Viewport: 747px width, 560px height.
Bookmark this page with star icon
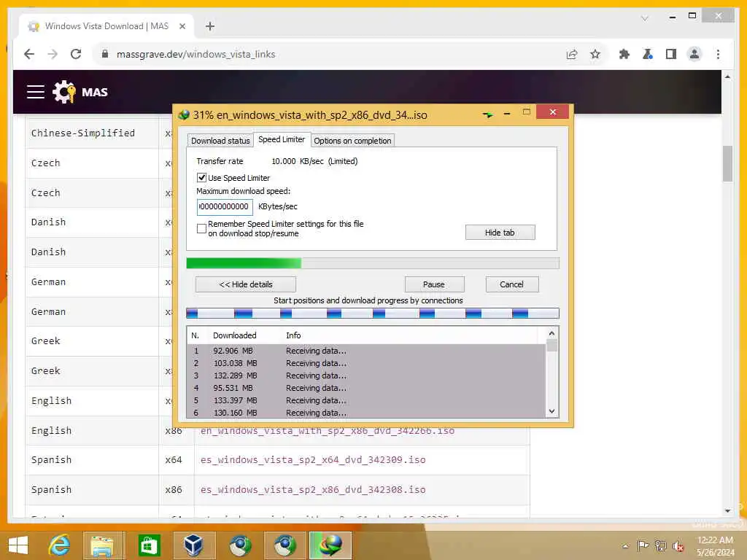coord(595,54)
